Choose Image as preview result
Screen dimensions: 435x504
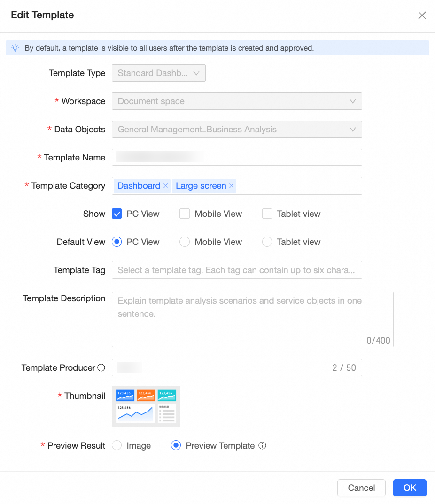click(x=117, y=446)
